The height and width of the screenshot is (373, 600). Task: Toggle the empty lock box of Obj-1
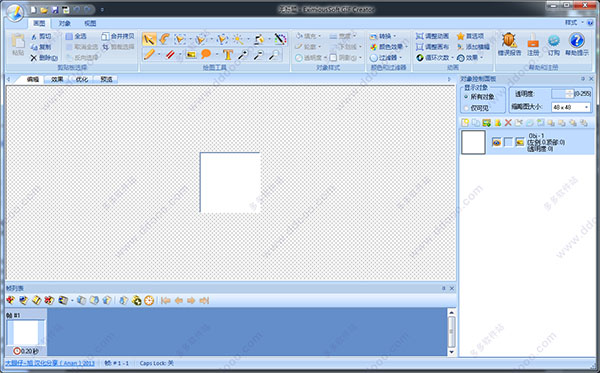coord(508,142)
